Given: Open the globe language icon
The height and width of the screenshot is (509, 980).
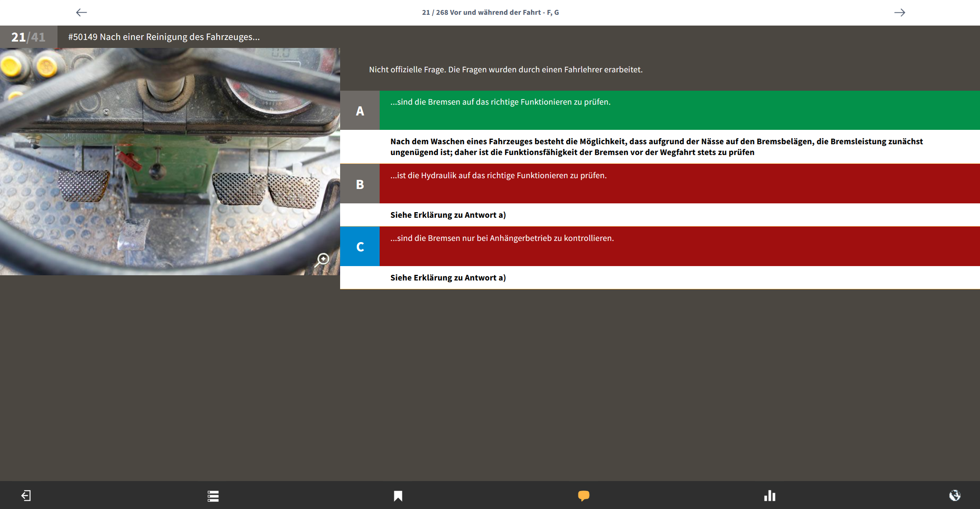Looking at the screenshot, I should tap(954, 496).
